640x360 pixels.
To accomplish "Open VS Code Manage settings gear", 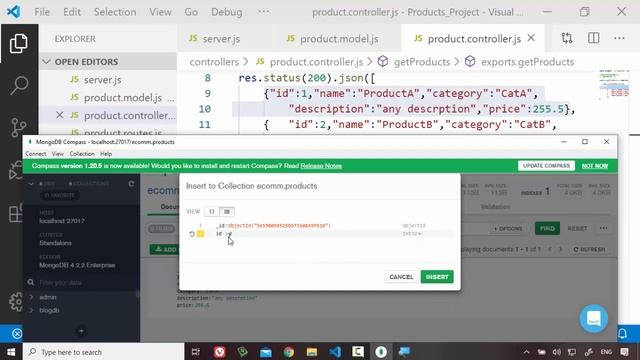I will pyautogui.click(x=16, y=302).
